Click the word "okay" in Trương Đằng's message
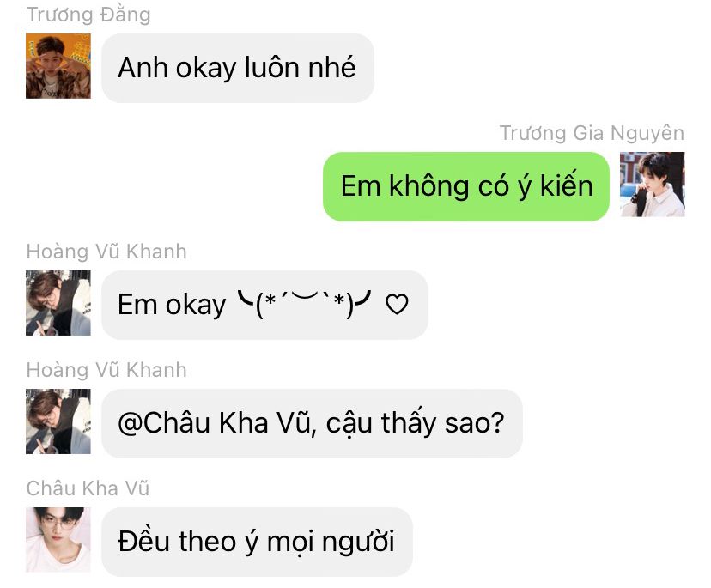 (x=206, y=68)
